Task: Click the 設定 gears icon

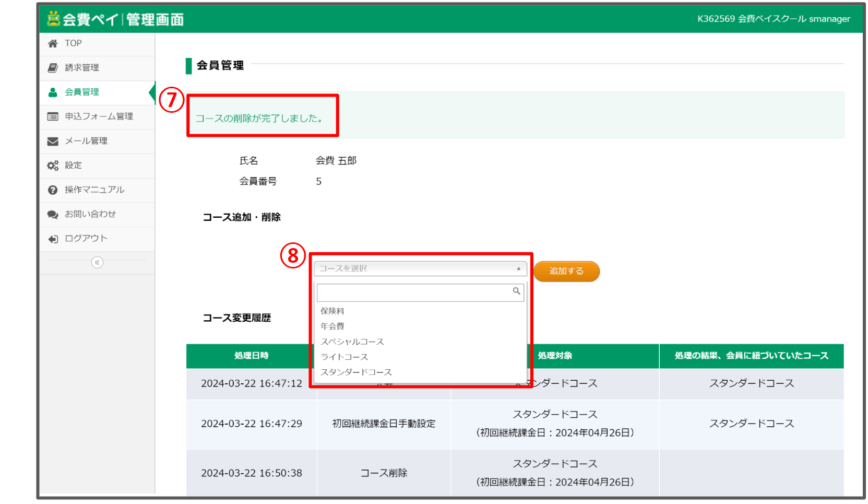Action: click(x=53, y=166)
